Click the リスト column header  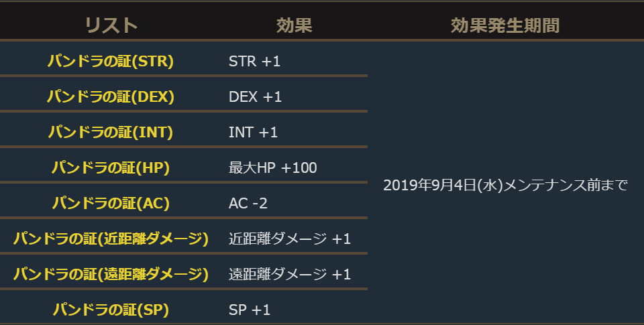pos(111,25)
